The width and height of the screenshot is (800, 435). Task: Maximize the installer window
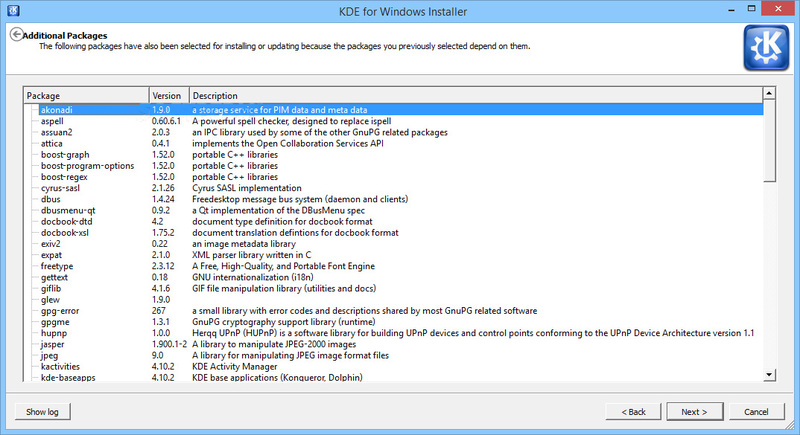[x=751, y=9]
